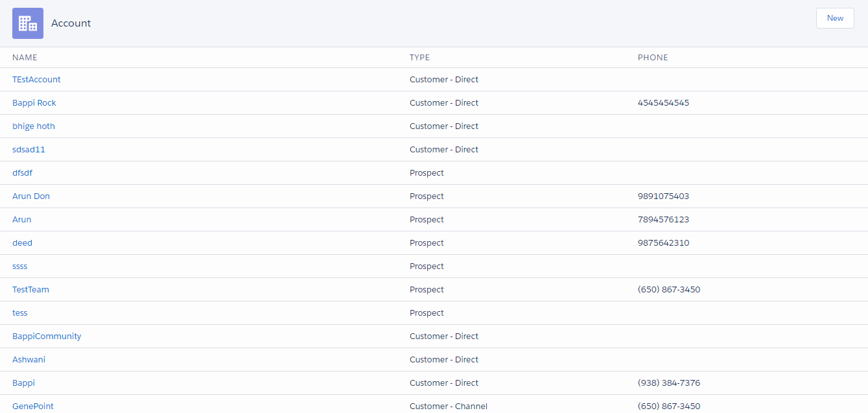
Task: Click TestTeam's phone (650) 867-3450
Action: [669, 290]
